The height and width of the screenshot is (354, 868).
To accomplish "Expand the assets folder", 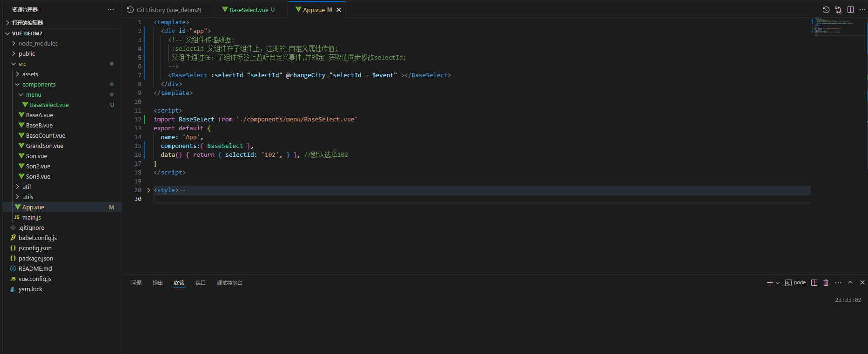I will (62, 74).
